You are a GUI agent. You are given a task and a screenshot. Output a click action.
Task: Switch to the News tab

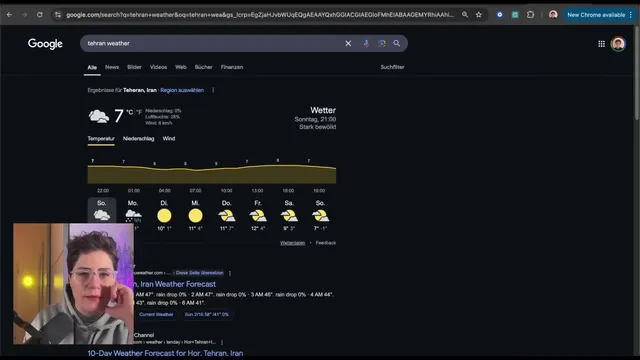click(112, 67)
